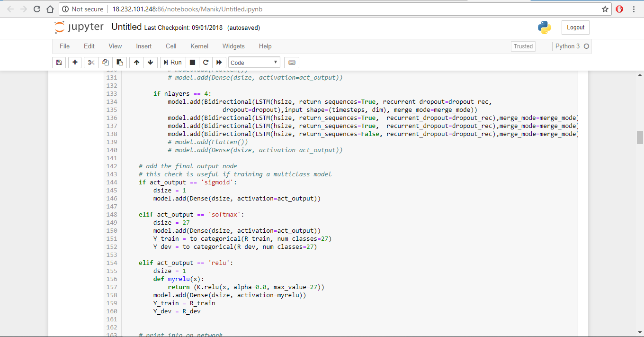Toggle the Trusted notebook indicator
The height and width of the screenshot is (337, 644).
(523, 46)
